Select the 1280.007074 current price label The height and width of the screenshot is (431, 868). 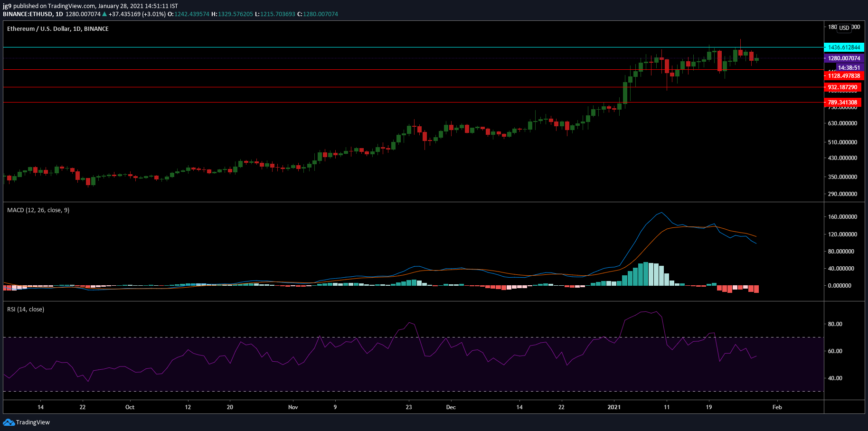tap(844, 58)
